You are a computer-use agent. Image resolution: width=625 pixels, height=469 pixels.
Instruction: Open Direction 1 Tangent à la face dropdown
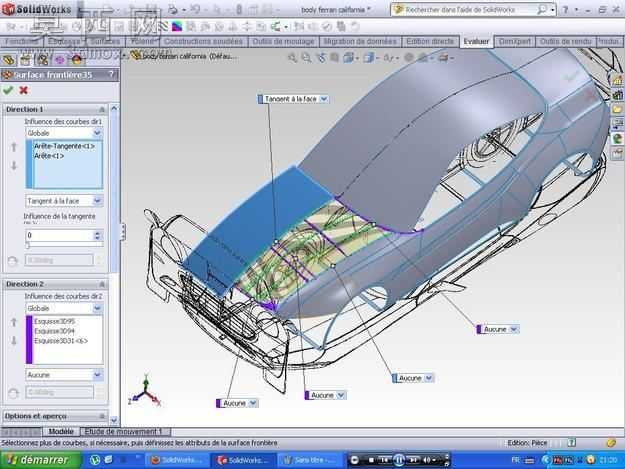(x=97, y=201)
